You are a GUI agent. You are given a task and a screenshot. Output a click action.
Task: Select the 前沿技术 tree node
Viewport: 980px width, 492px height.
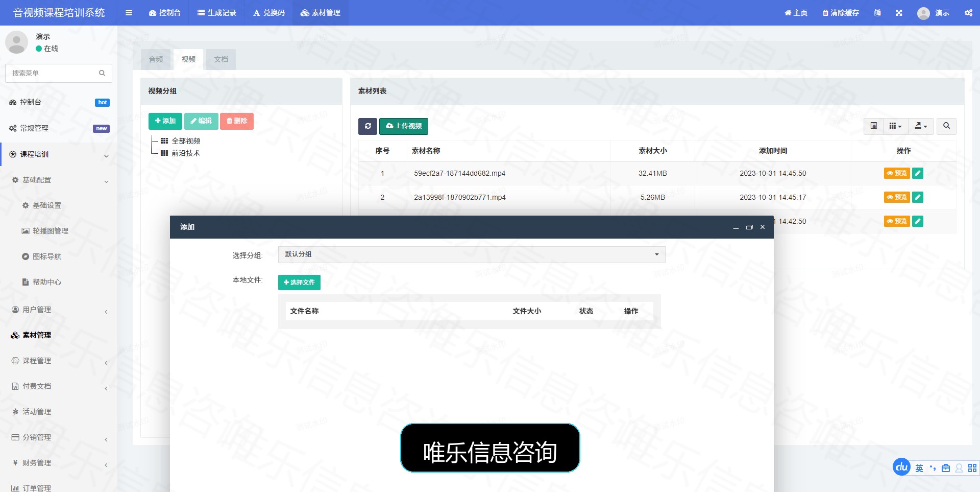(186, 153)
